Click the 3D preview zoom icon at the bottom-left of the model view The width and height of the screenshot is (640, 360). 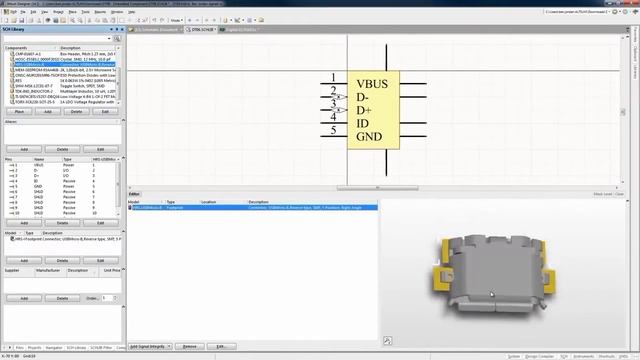[387, 340]
